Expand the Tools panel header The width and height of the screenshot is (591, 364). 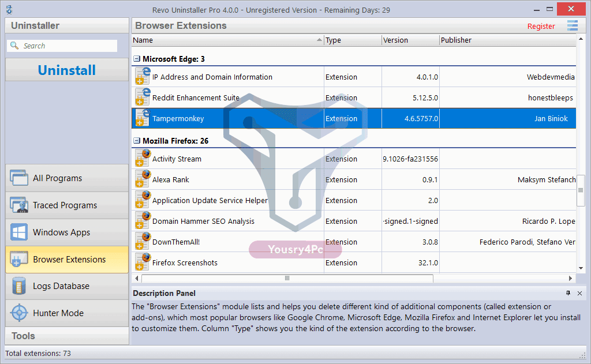coord(67,336)
